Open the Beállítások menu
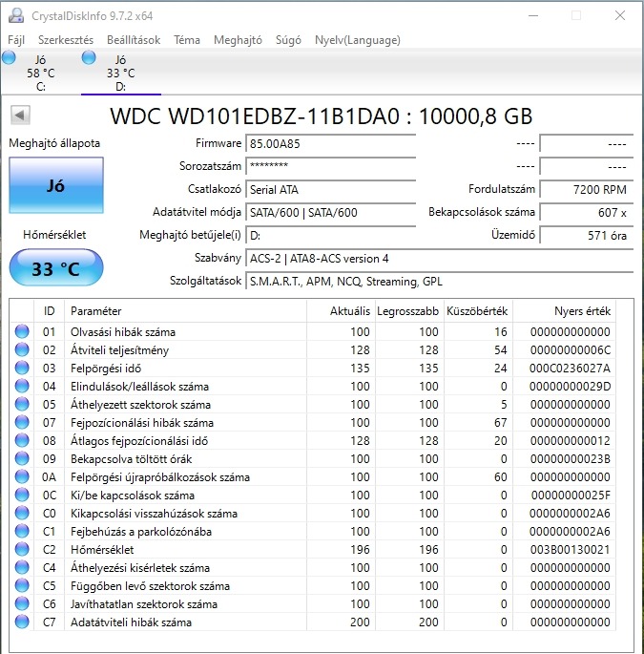The width and height of the screenshot is (644, 654). pyautogui.click(x=134, y=40)
